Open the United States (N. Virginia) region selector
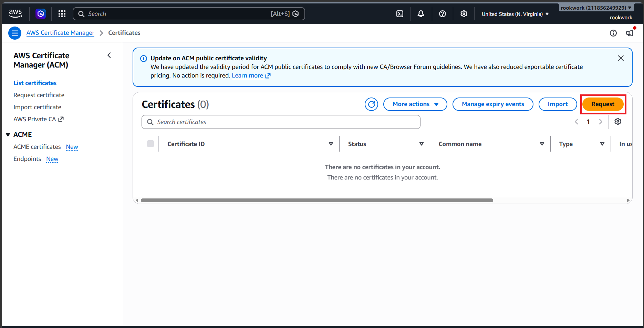The image size is (644, 328). click(515, 14)
